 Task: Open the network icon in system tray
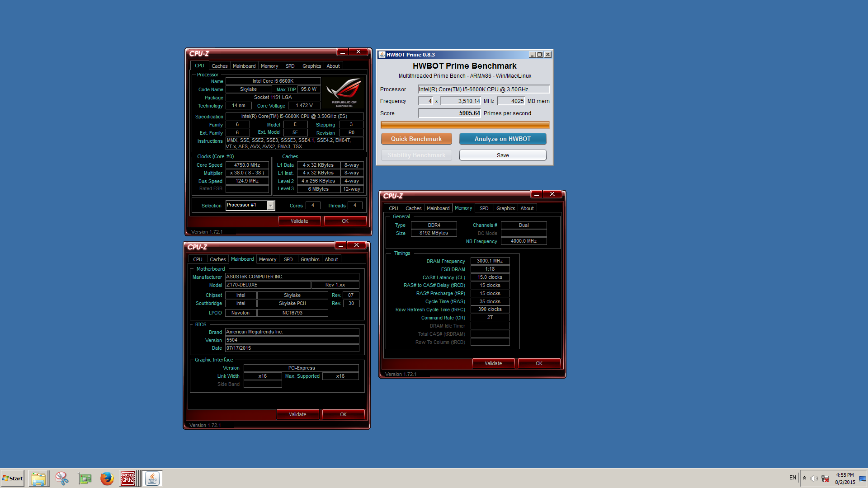click(x=825, y=479)
